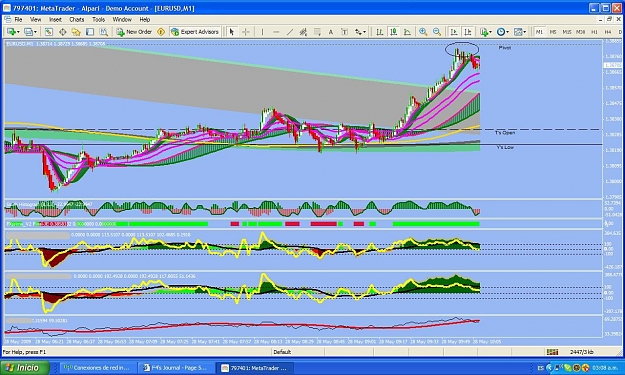Expand the Indicators dropdown arrow
Screen dimensions: 625x375
[x=491, y=32]
